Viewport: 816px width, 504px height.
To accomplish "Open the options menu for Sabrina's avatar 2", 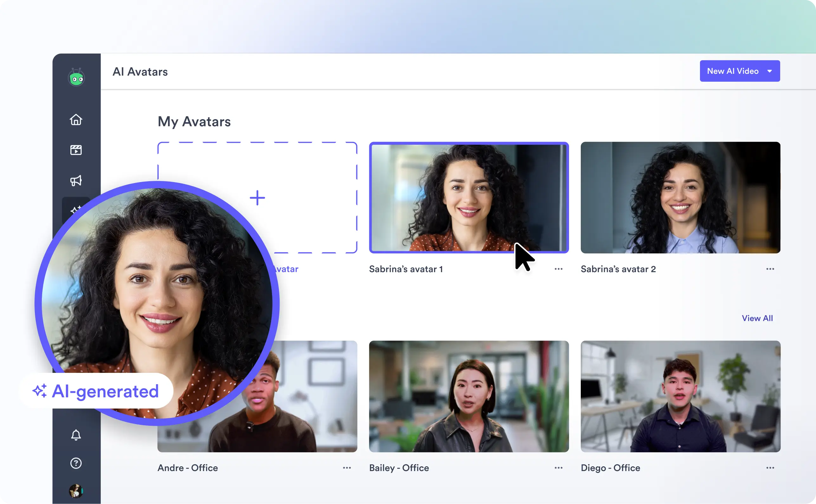I will click(770, 269).
